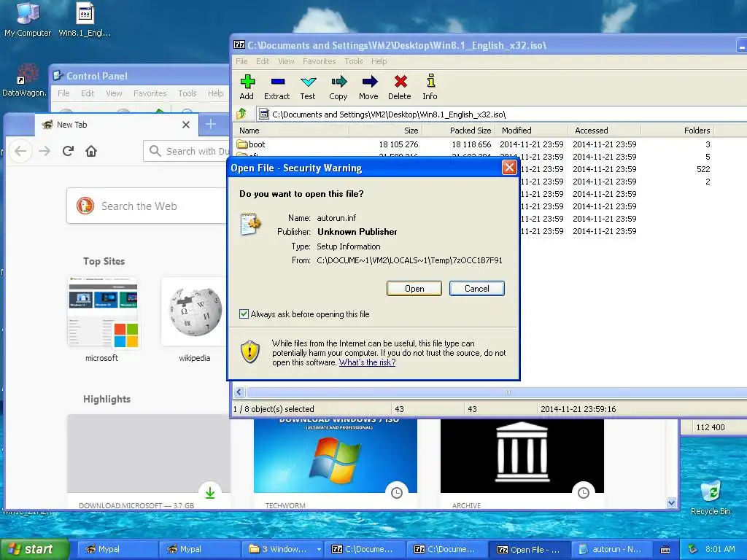Switch to Open File taskbar button
This screenshot has height=560, width=747.
[x=529, y=550]
